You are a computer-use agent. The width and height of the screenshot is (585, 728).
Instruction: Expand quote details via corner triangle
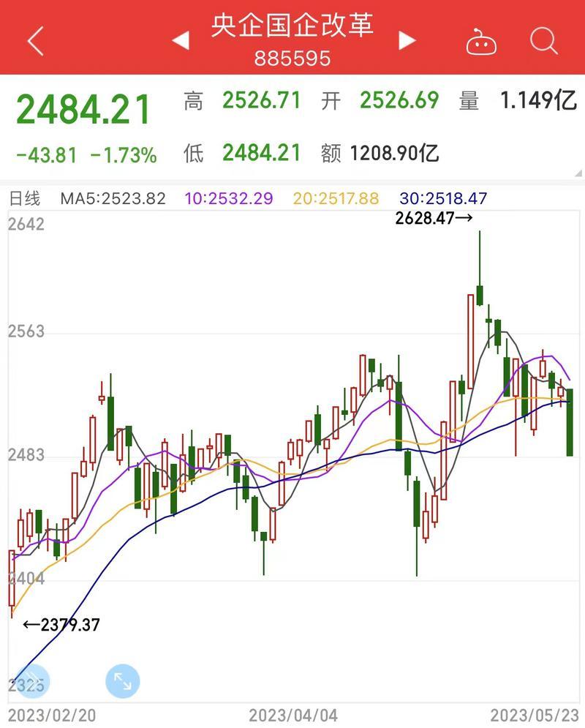(578, 173)
